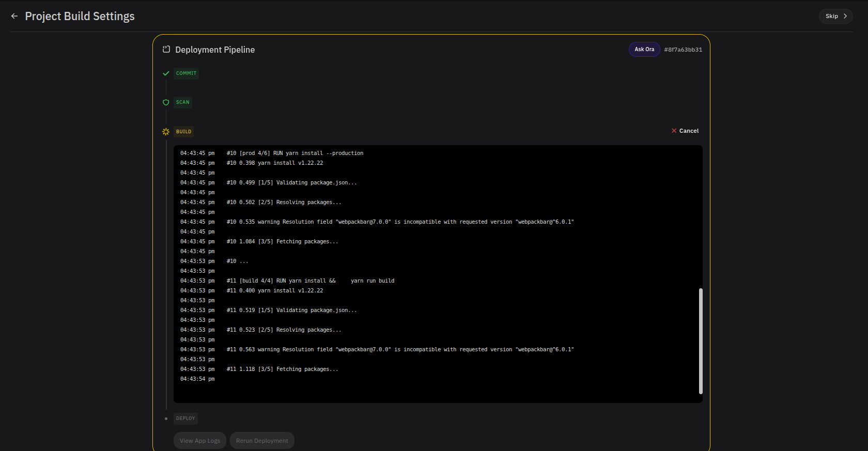Click the build log scrollbar thumb
This screenshot has width=868, height=451.
tap(701, 341)
